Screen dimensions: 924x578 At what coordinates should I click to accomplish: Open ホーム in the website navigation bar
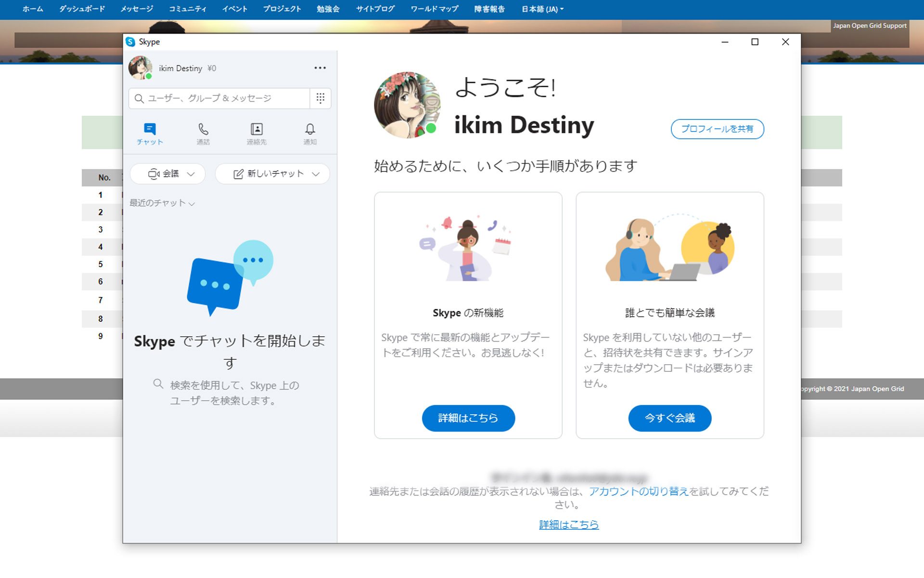pos(33,9)
